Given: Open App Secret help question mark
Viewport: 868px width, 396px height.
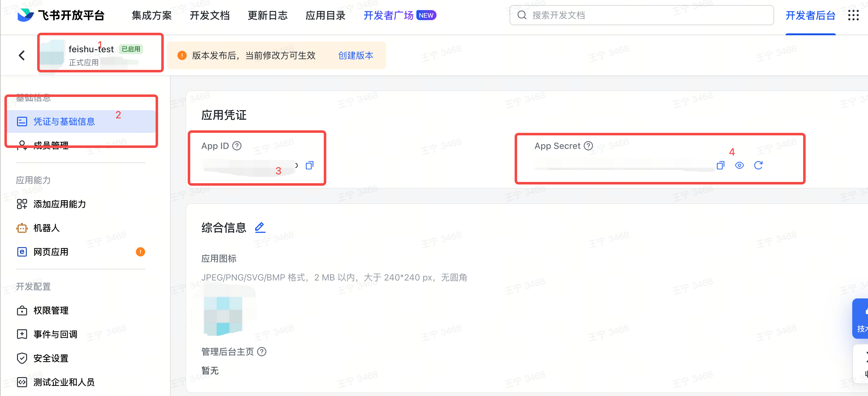Looking at the screenshot, I should tap(588, 146).
